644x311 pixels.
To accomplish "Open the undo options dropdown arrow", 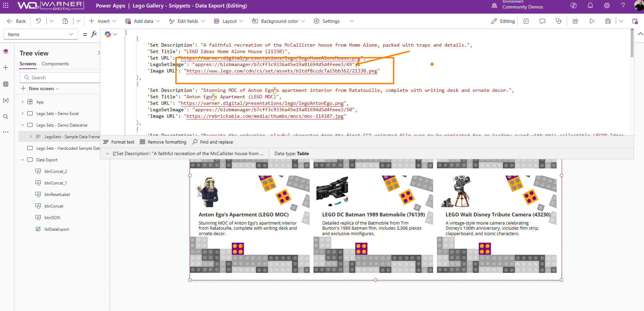I will (x=52, y=21).
